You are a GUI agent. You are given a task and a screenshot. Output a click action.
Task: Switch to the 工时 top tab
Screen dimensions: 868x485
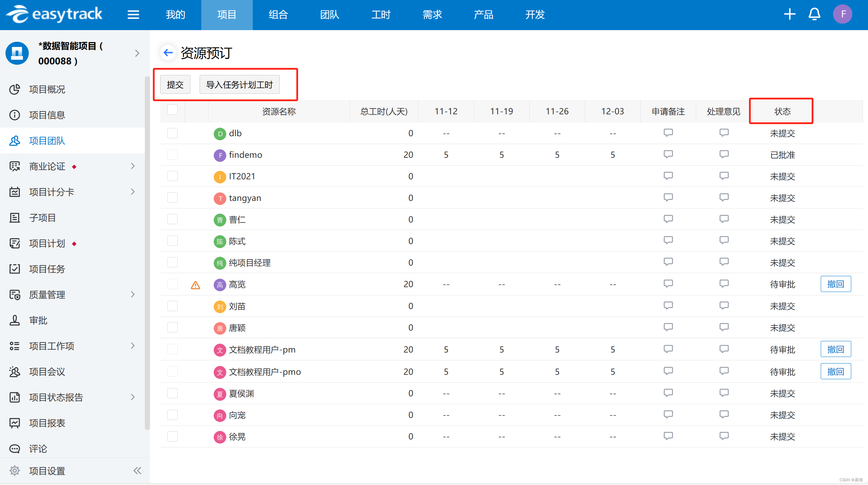coord(381,15)
